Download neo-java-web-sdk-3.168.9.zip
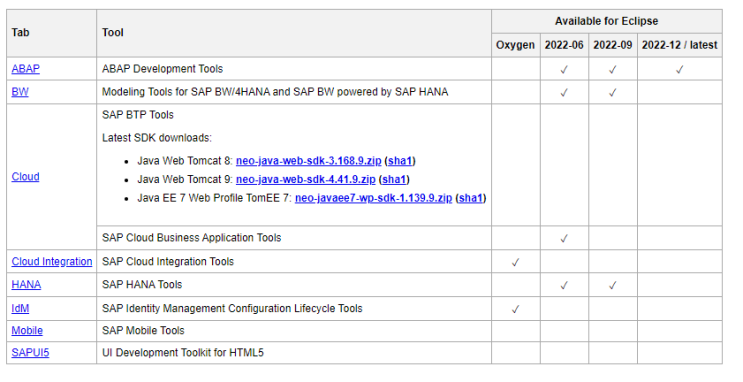Viewport: 743px width, 382px height. (x=308, y=161)
